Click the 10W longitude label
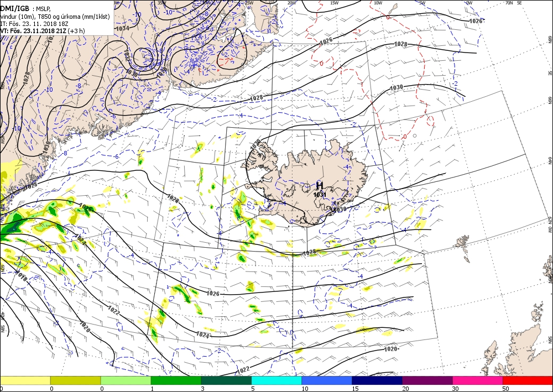553x392 pixels. pos(378,3)
